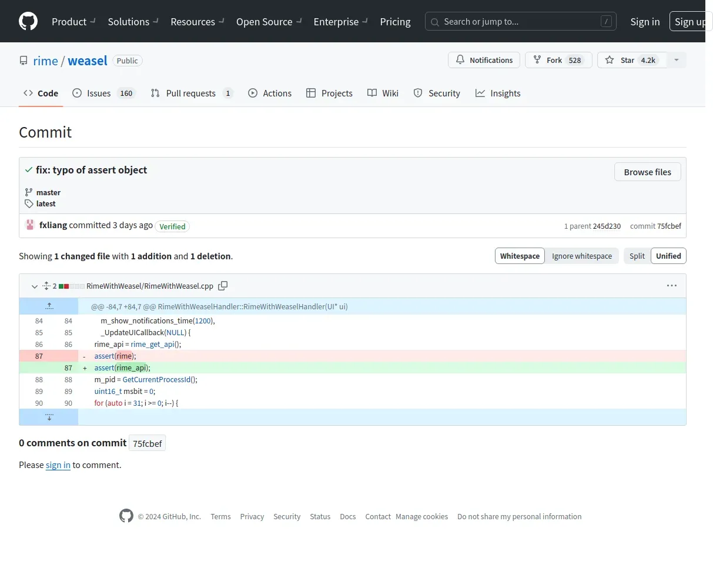Expand diff lines above hunk
Screen dimensions: 713x588
pos(49,306)
